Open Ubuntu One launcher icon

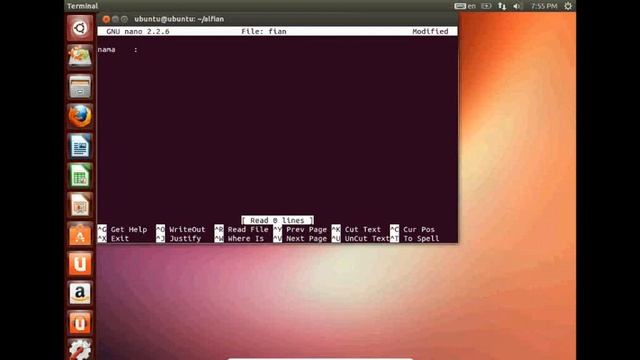pyautogui.click(x=80, y=264)
